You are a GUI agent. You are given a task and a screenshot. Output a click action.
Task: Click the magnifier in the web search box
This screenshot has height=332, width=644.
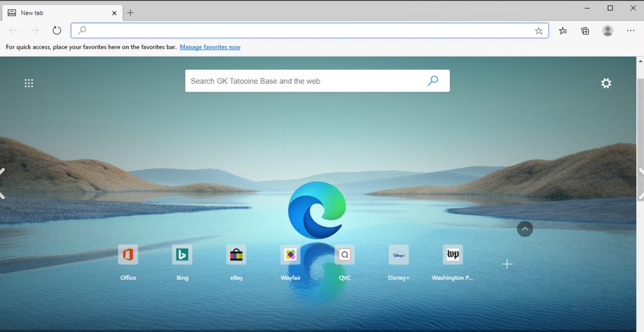click(433, 81)
